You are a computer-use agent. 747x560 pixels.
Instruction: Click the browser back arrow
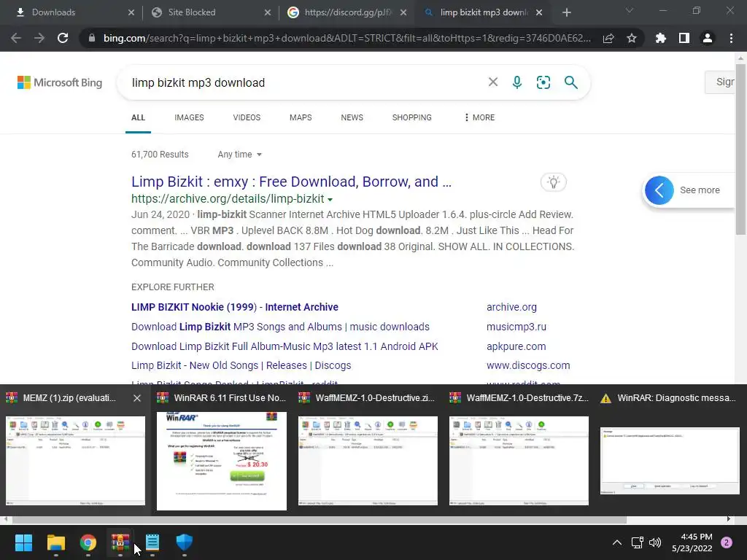click(x=16, y=38)
